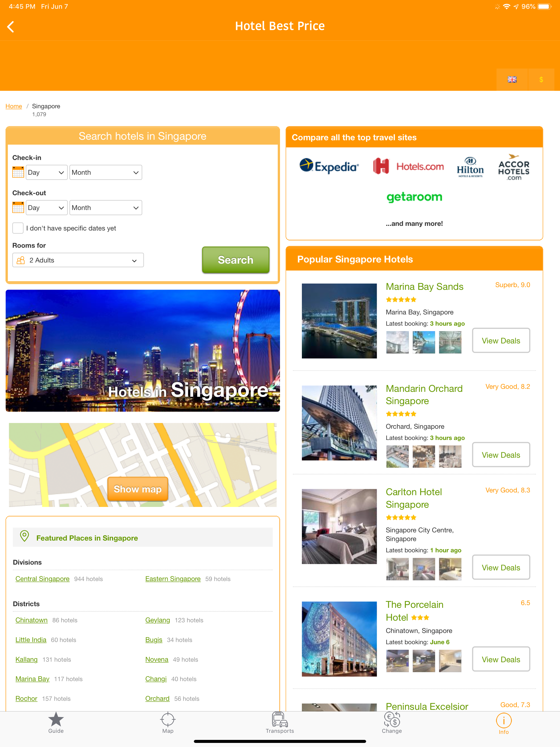Open The Porcelain Hotel main photo

click(x=339, y=639)
